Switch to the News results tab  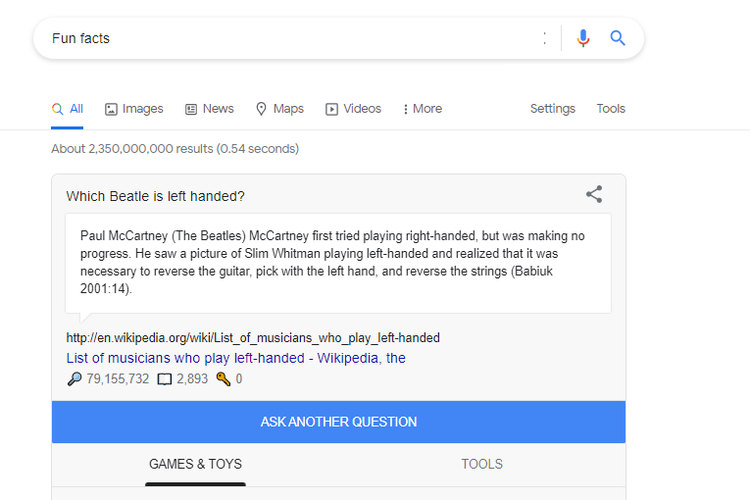pos(209,109)
